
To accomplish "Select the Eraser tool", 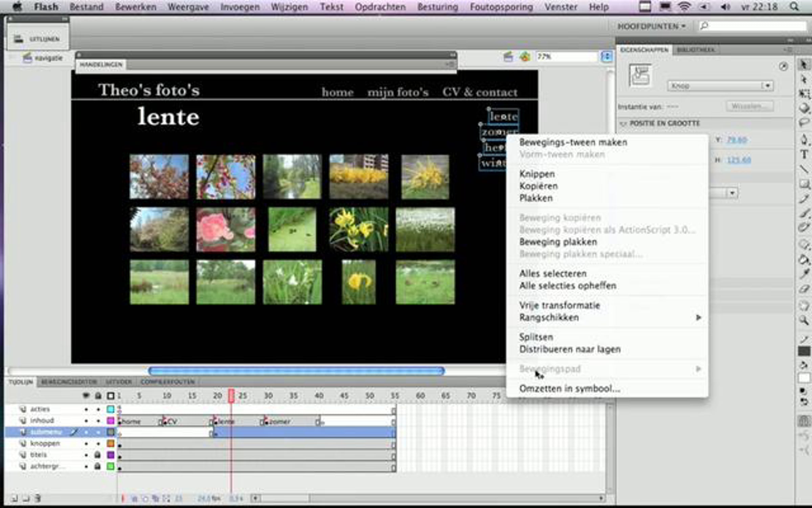I will [x=804, y=289].
